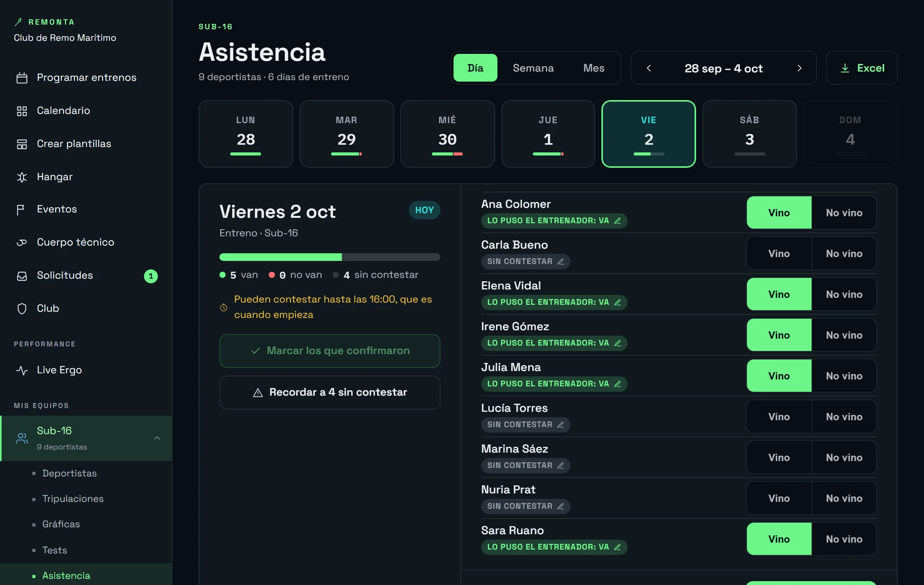Edit Carla Bueno's sin contestar pencil icon
The height and width of the screenshot is (585, 924).
point(561,262)
